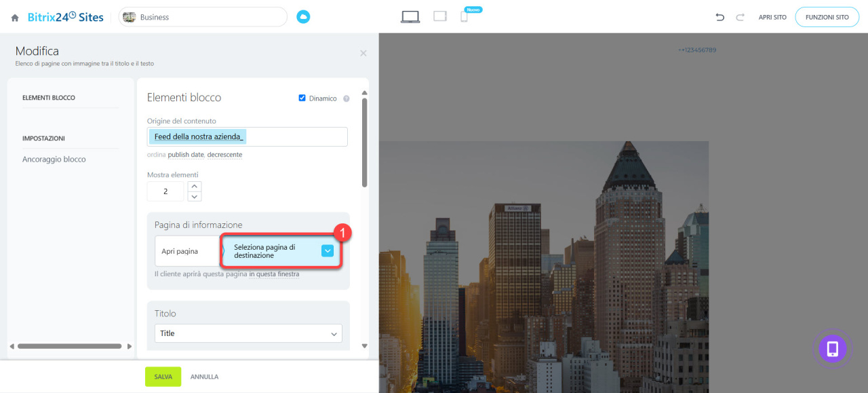Click Apri sito link
Viewport: 868px width, 393px height.
[x=772, y=17]
